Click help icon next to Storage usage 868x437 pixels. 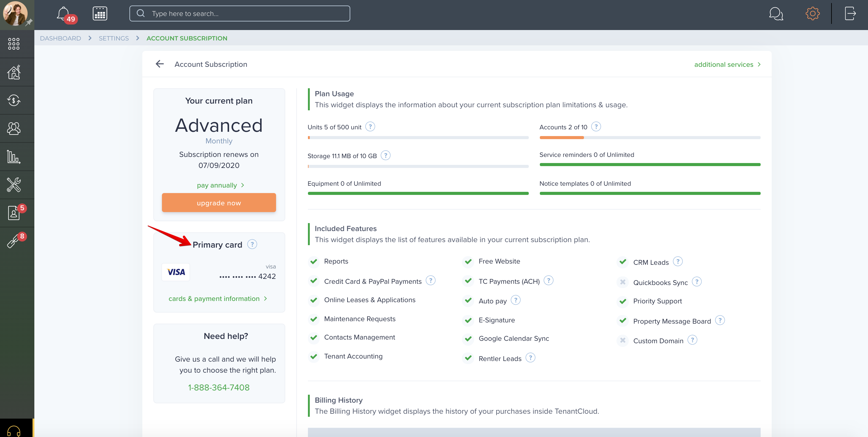[386, 156]
